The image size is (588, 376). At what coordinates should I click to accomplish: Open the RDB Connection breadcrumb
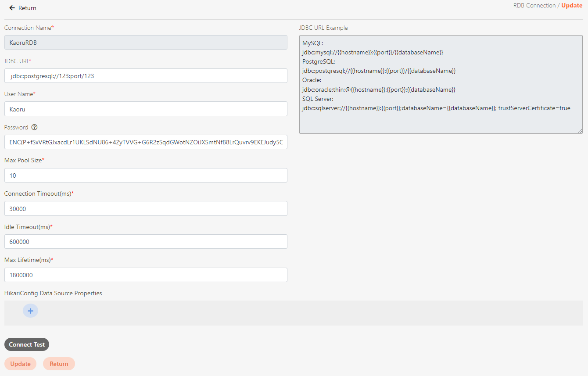pyautogui.click(x=534, y=6)
